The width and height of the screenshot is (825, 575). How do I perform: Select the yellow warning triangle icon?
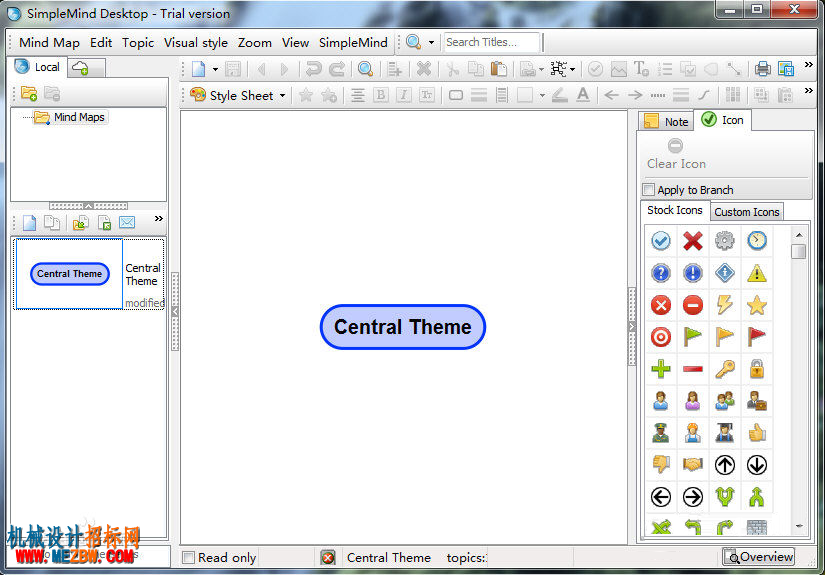tap(757, 273)
